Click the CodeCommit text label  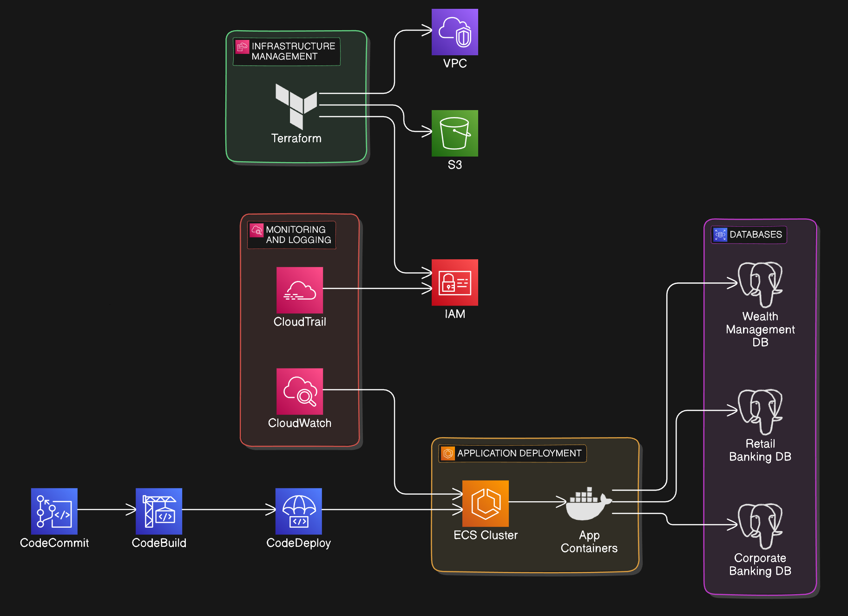[54, 543]
